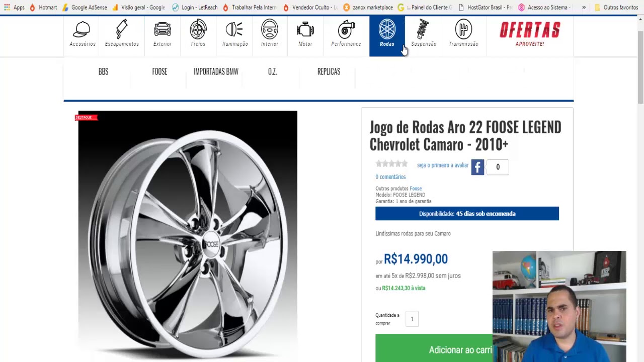Click the Facebook share icon

click(x=477, y=167)
